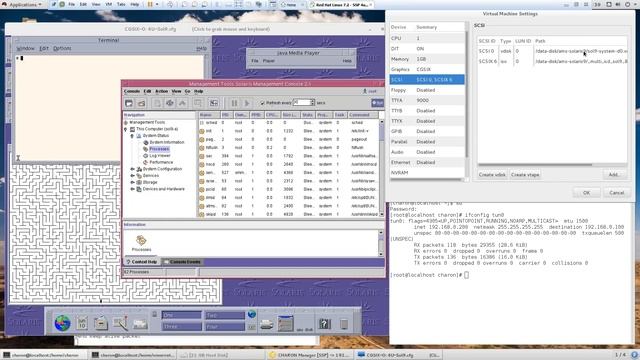Open printer icon in CDE front panel

coord(267,324)
